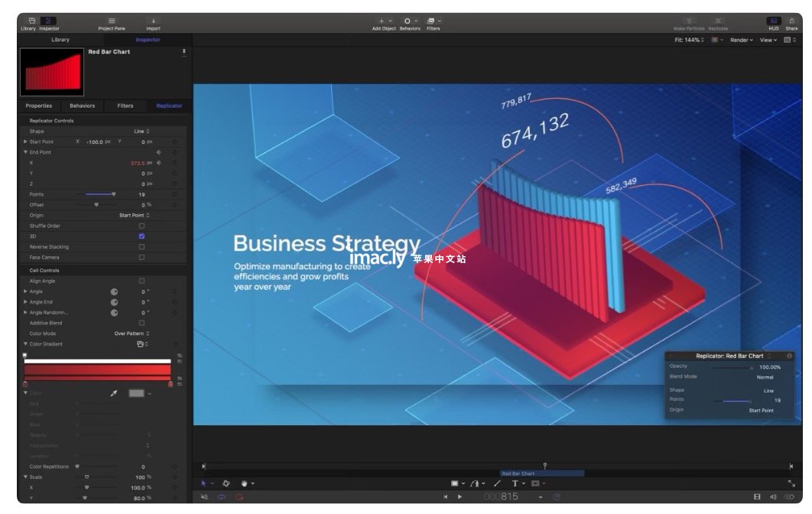Collapse the Scale disclosure triangle

pos(25,477)
